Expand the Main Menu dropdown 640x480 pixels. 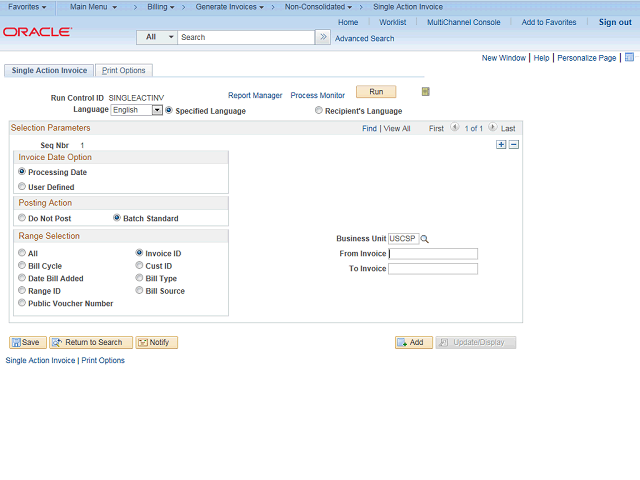pyautogui.click(x=93, y=7)
